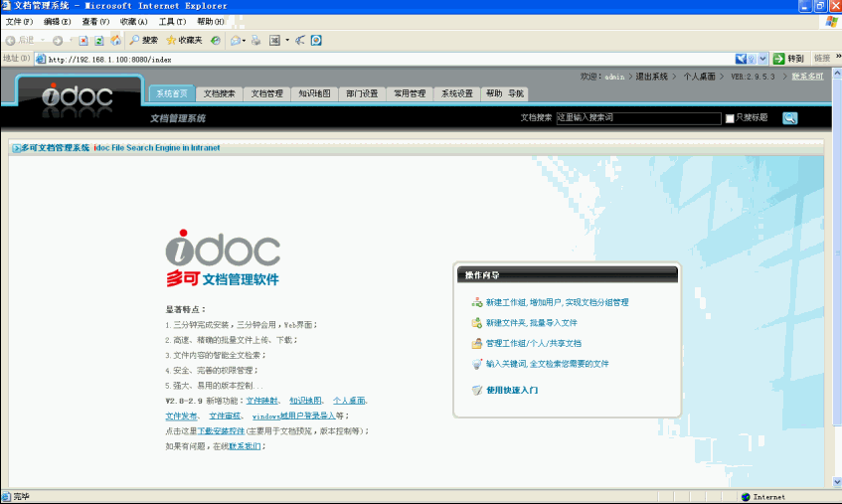The image size is (842, 504).
Task: Open the 工具(T) menu
Action: [x=172, y=22]
